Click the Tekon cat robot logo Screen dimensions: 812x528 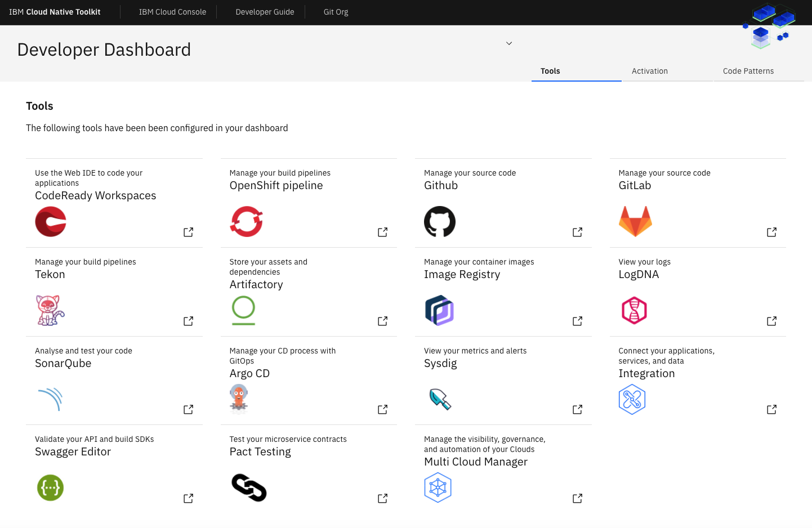tap(50, 310)
